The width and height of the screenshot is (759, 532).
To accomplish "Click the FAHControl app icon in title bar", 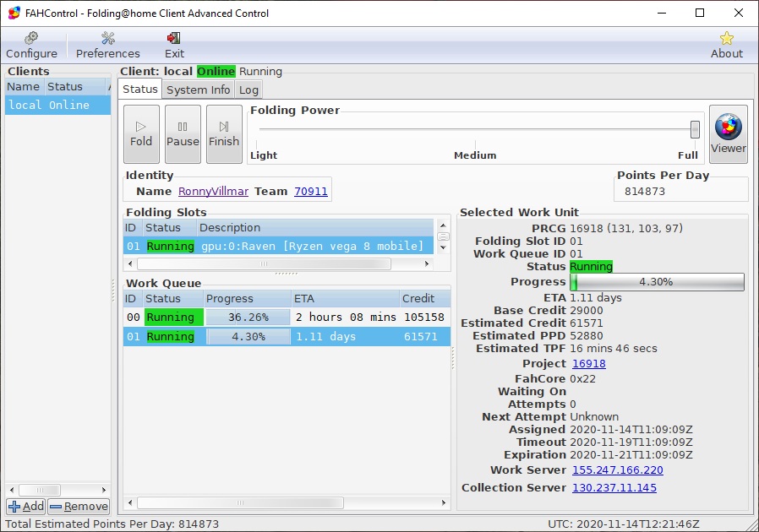I will pyautogui.click(x=14, y=13).
